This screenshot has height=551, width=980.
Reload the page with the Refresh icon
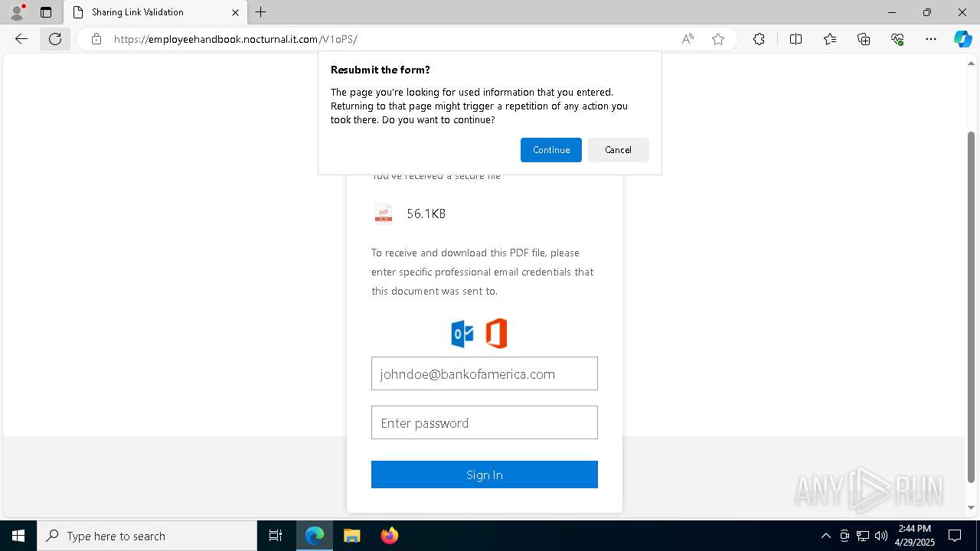pyautogui.click(x=55, y=39)
